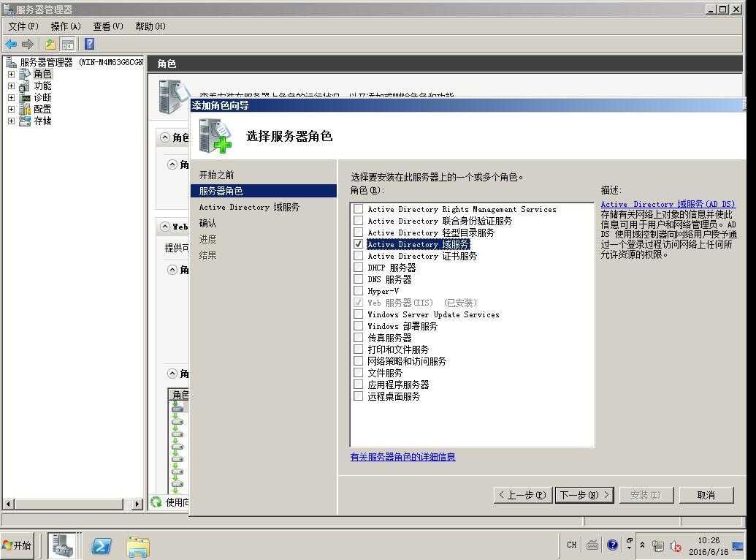Check Active Directory 轻型目录服务

[x=358, y=232]
